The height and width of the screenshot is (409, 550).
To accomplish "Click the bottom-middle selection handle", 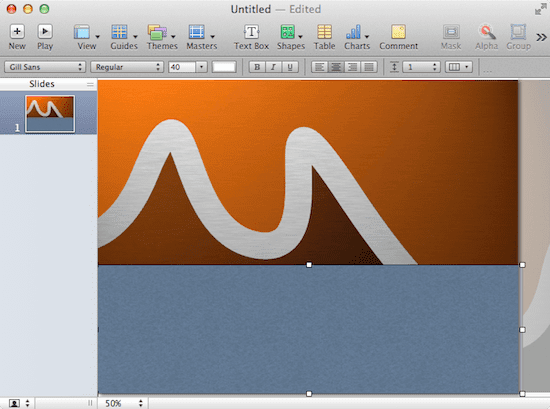I will 309,394.
